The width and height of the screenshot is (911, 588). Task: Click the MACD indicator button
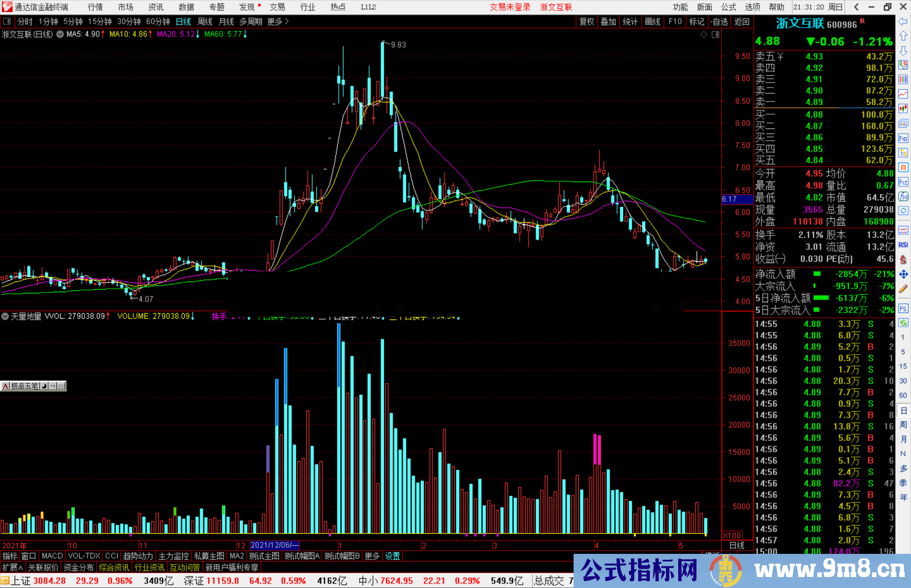coord(52,556)
